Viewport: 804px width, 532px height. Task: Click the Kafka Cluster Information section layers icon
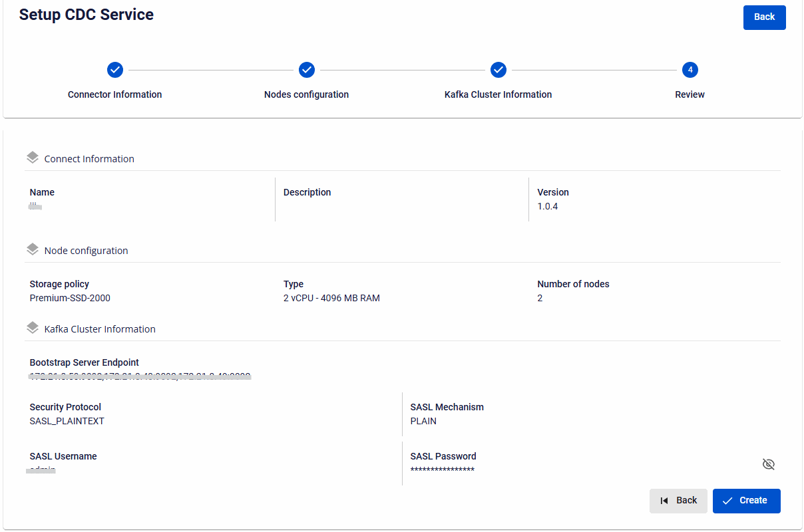33,328
